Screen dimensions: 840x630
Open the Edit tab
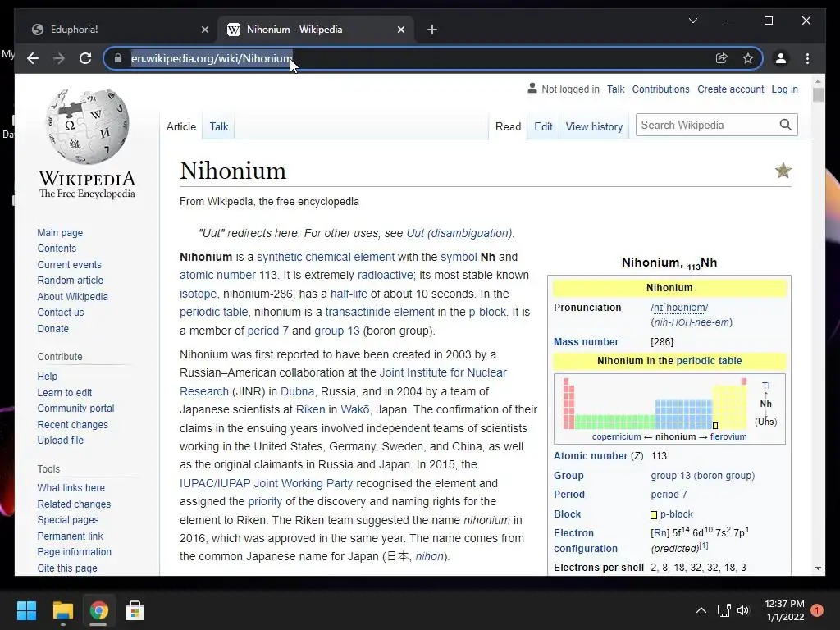pos(543,127)
